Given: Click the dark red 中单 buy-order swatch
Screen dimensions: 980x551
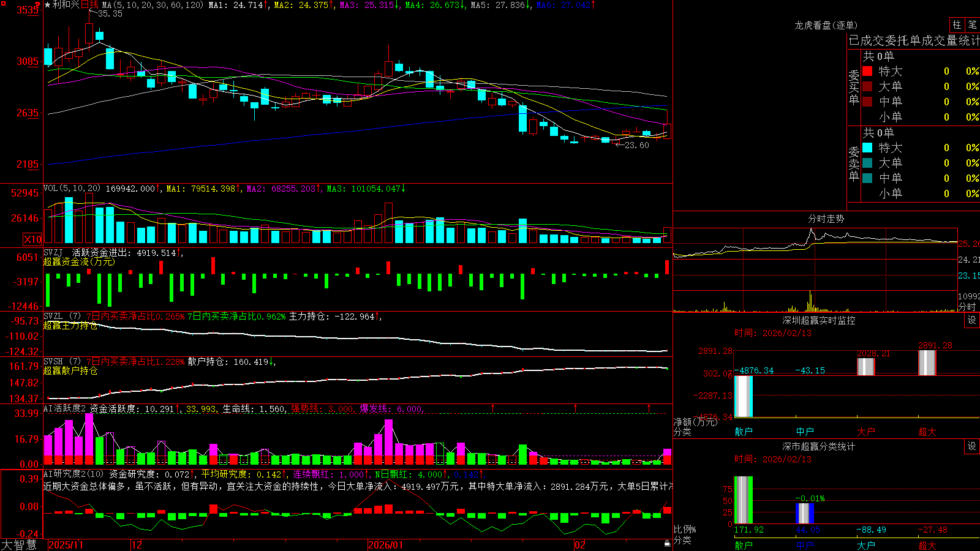Looking at the screenshot, I should [867, 102].
